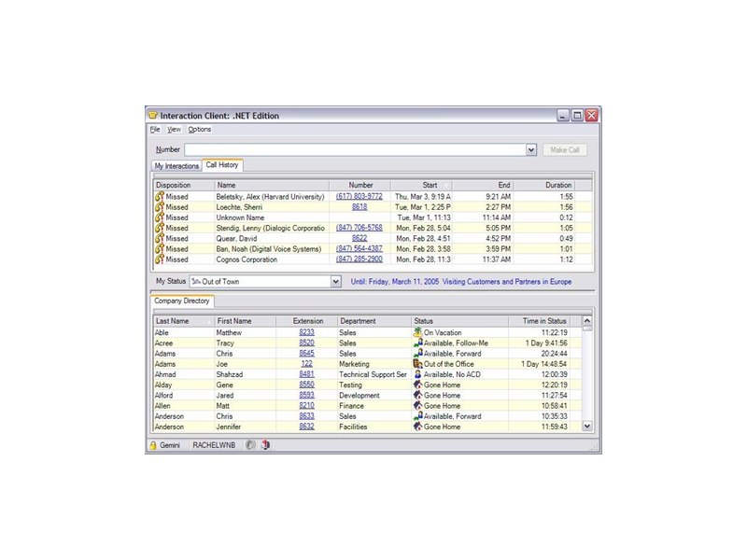Viewport: 747px width, 560px height.
Task: Sort call history by Start column
Action: [429, 186]
